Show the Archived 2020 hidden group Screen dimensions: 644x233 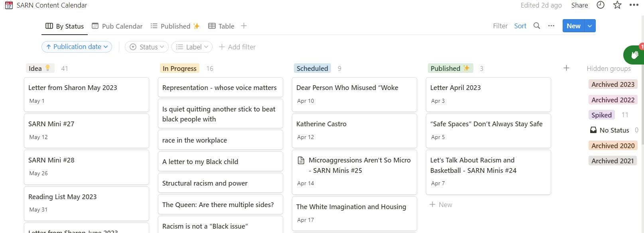[612, 146]
